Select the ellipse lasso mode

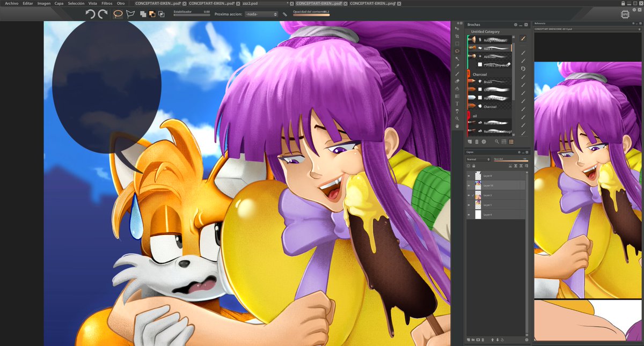click(x=118, y=14)
